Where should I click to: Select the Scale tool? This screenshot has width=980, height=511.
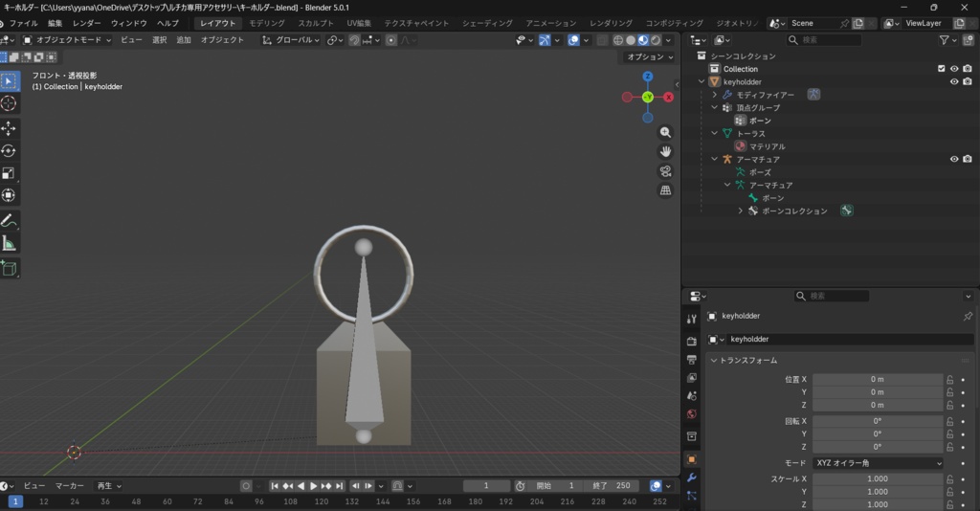click(x=9, y=173)
